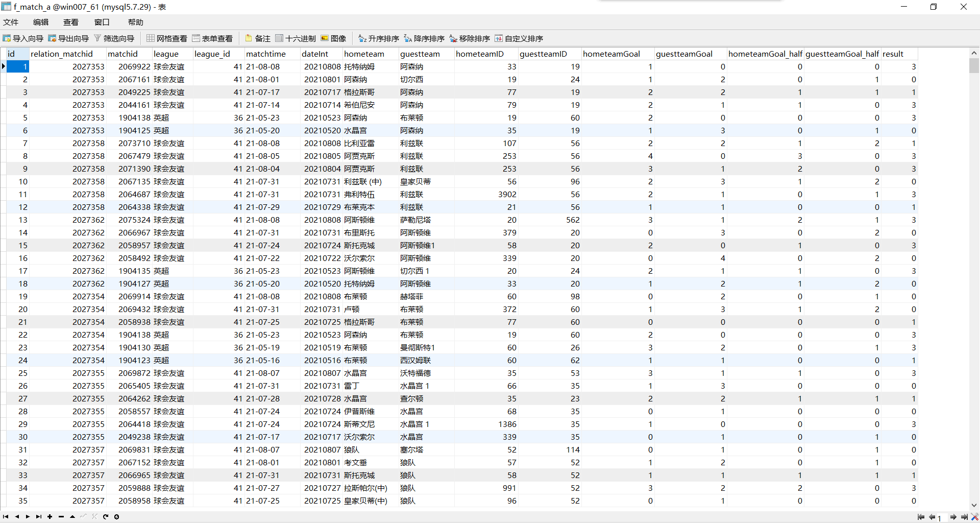Open the 窗口 menu
Viewport: 980px width, 523px height.
click(x=102, y=22)
